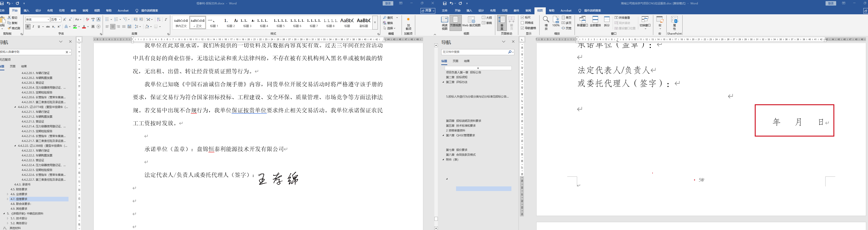Switch to 草稿 (Draft) view
This screenshot has width=868, height=230.
pos(487,23)
